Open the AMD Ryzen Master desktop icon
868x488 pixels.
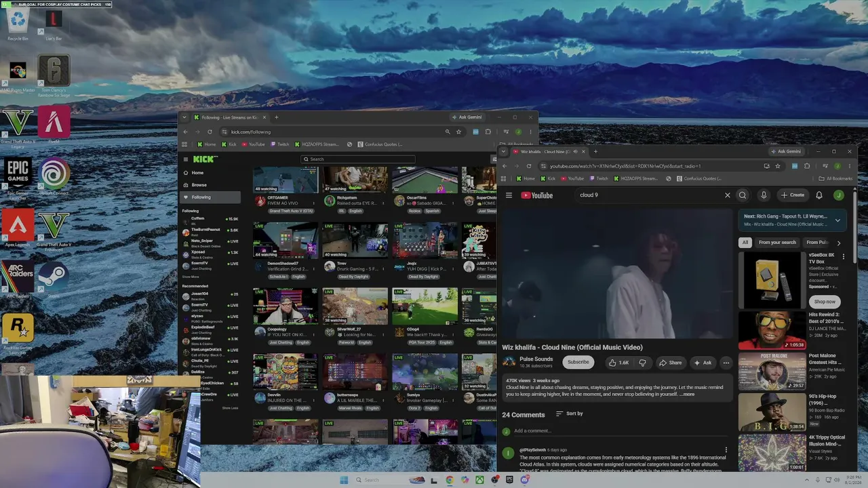click(x=18, y=75)
